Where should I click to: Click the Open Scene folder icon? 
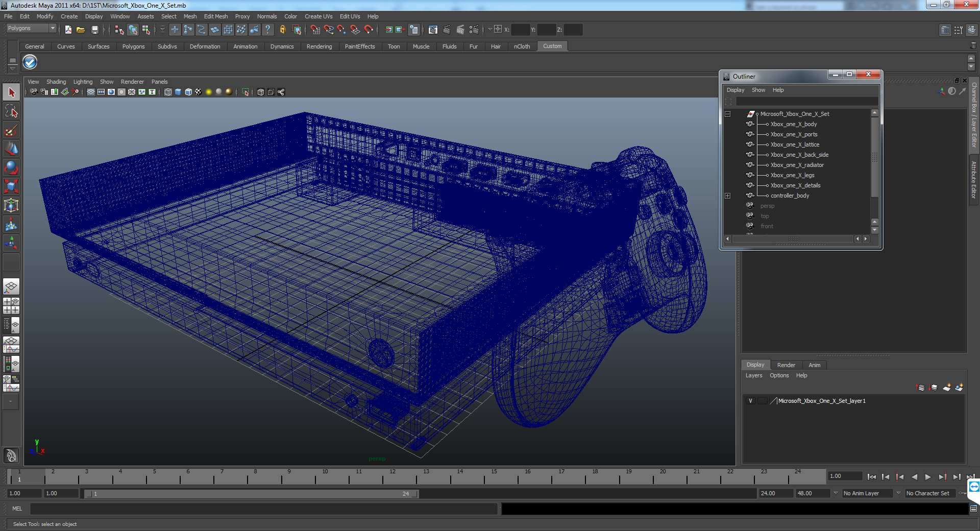click(x=81, y=30)
